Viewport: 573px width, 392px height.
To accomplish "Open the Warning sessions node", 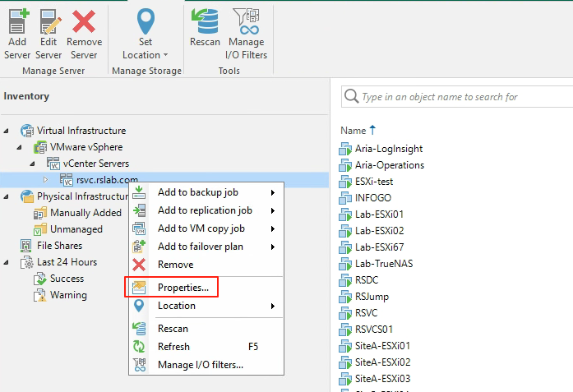I will [60, 295].
